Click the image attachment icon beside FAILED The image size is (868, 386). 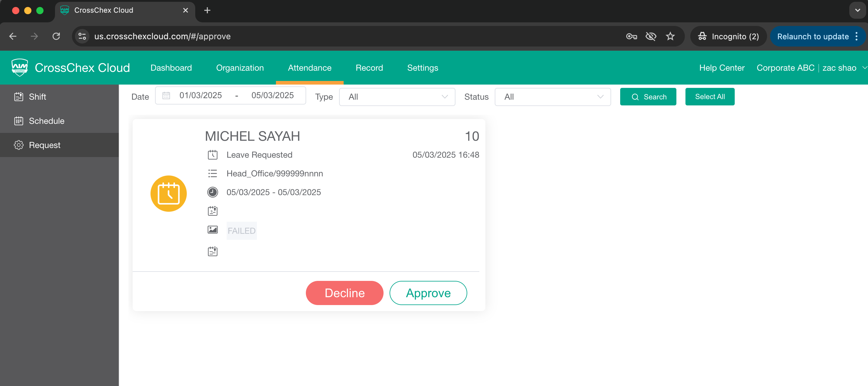click(x=213, y=230)
